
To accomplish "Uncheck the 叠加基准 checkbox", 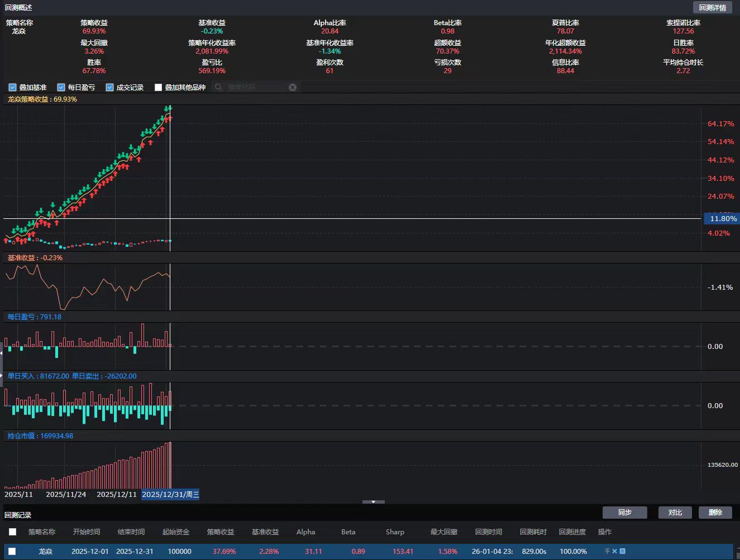I will pyautogui.click(x=13, y=87).
